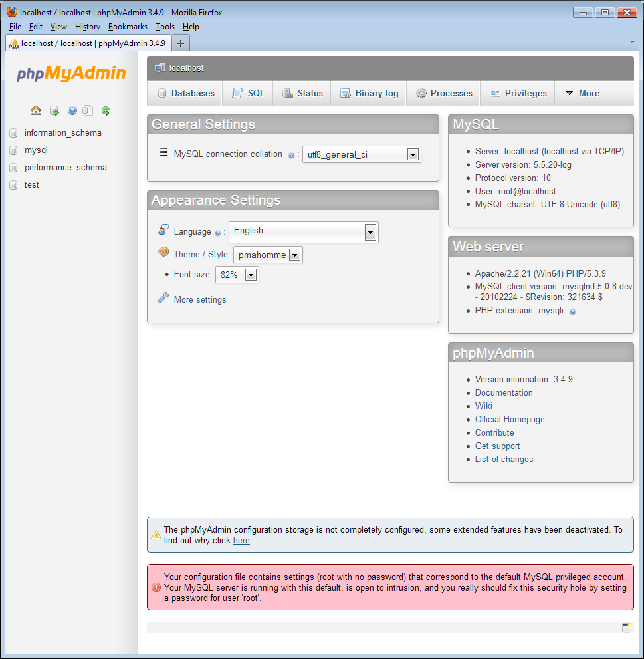644x659 pixels.
Task: Open the Help menu
Action: click(x=191, y=27)
